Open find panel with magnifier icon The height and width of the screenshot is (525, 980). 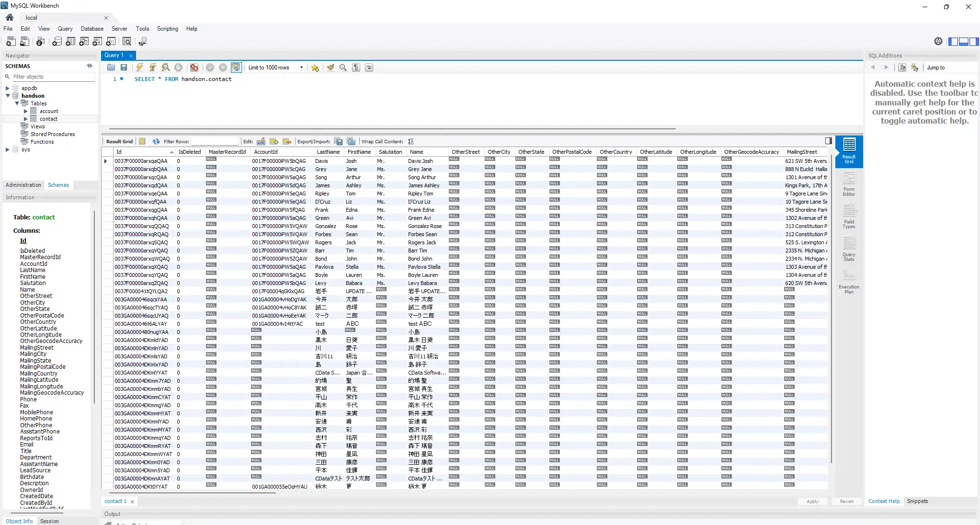pos(343,68)
